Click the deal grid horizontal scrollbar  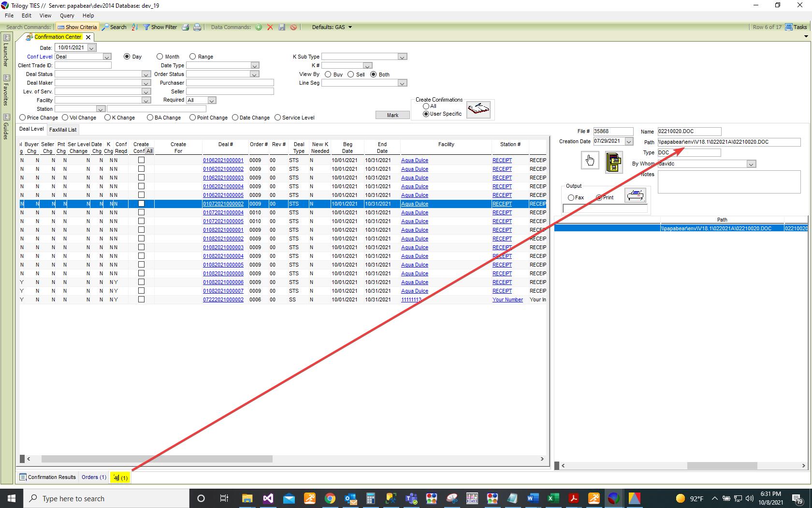pyautogui.click(x=157, y=459)
